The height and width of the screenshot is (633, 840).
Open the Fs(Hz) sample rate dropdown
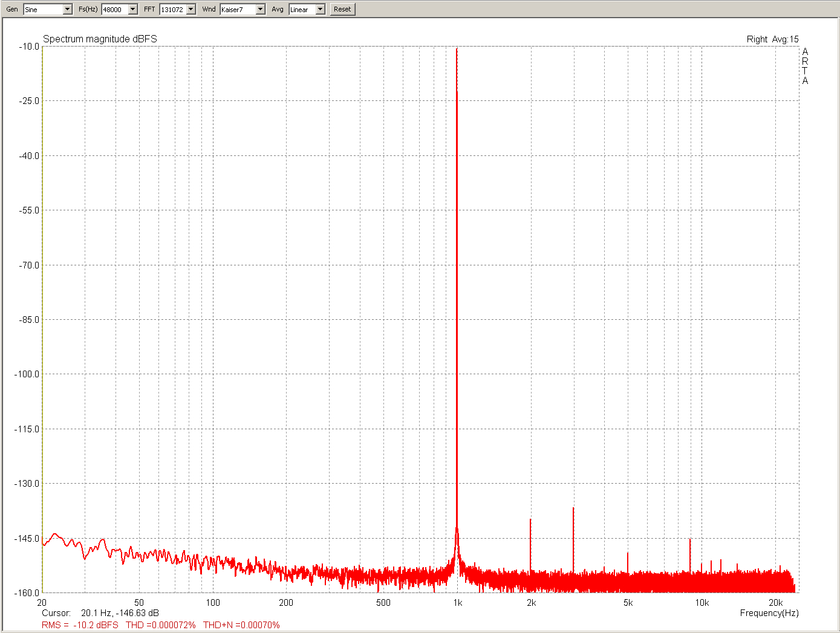click(x=132, y=9)
